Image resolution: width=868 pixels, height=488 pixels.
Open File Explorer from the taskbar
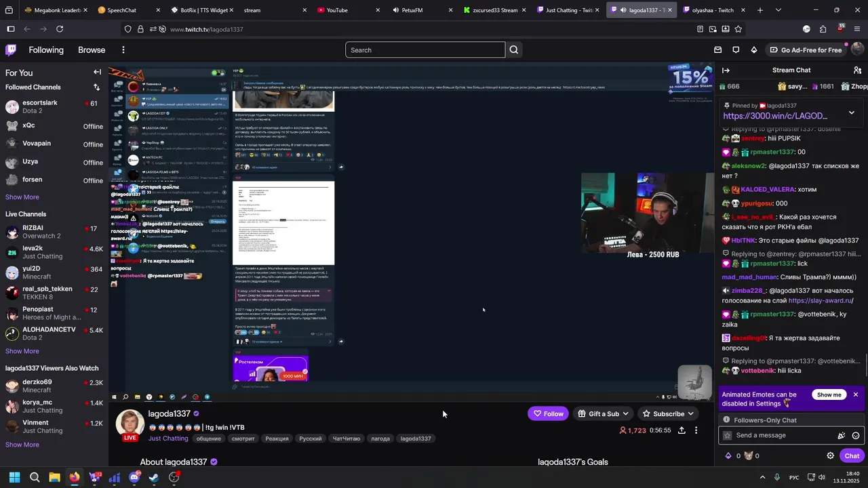(x=54, y=477)
